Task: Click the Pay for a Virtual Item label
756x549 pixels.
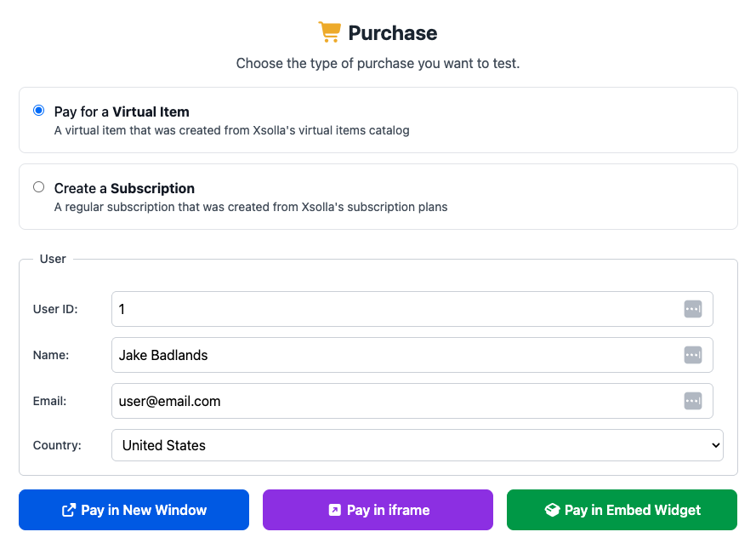Action: click(122, 112)
